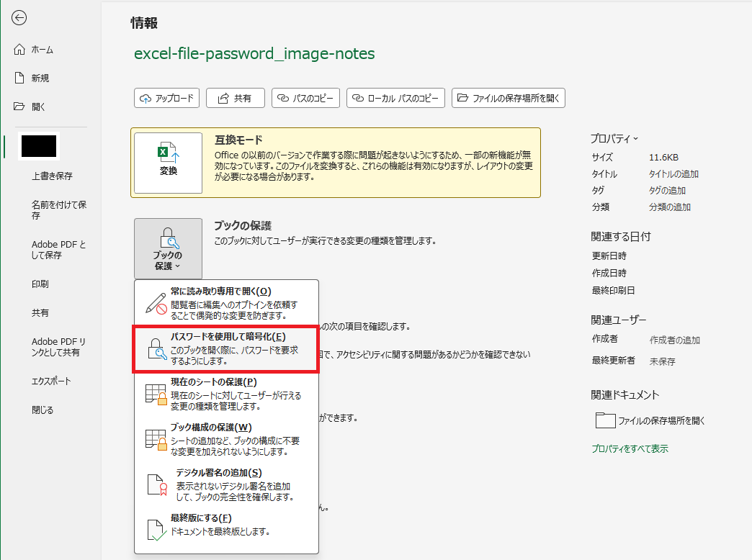The height and width of the screenshot is (560, 752).
Task: Click the 変換 button
Action: 169,163
